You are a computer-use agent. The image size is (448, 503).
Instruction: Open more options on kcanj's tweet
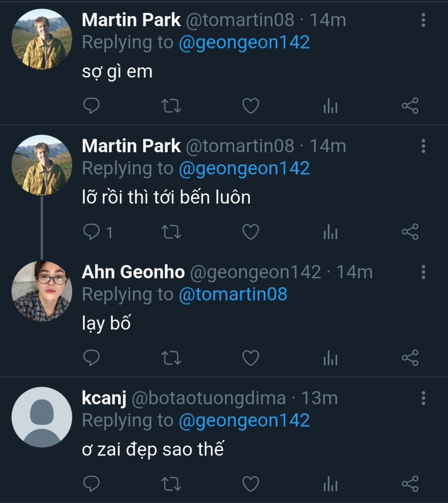click(423, 398)
